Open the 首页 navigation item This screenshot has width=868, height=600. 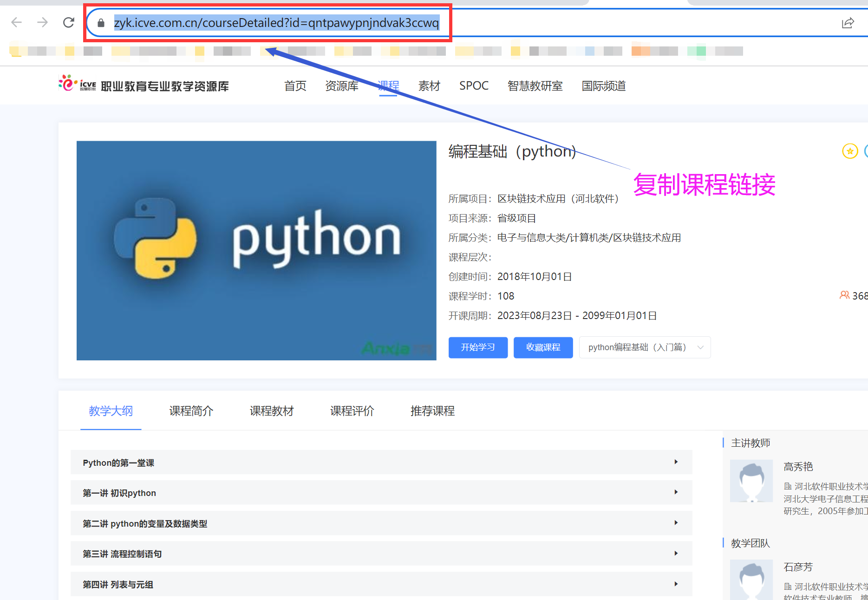pyautogui.click(x=295, y=86)
